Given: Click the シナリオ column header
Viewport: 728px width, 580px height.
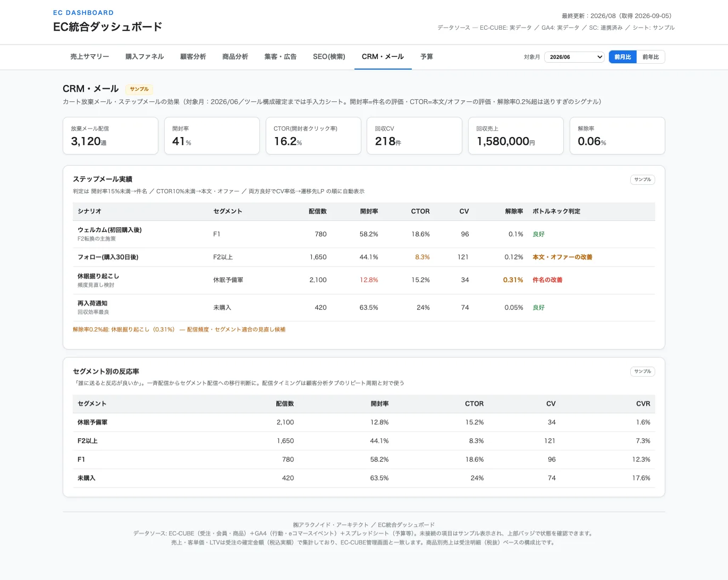Looking at the screenshot, I should (x=89, y=211).
